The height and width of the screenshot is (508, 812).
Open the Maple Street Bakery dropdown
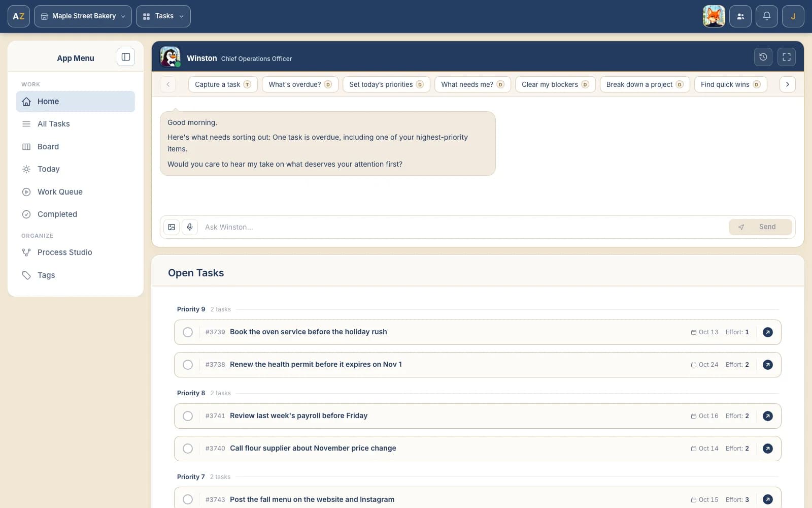tap(83, 16)
